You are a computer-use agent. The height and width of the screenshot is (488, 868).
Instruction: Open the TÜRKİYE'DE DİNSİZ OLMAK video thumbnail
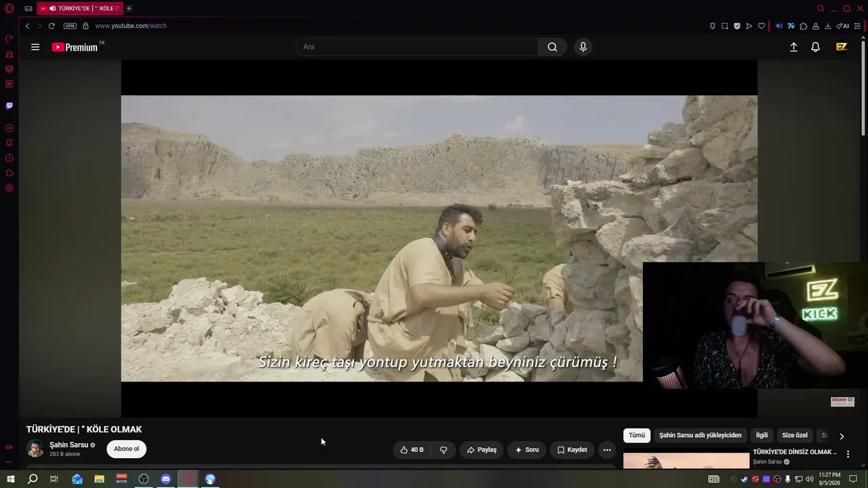(x=686, y=461)
